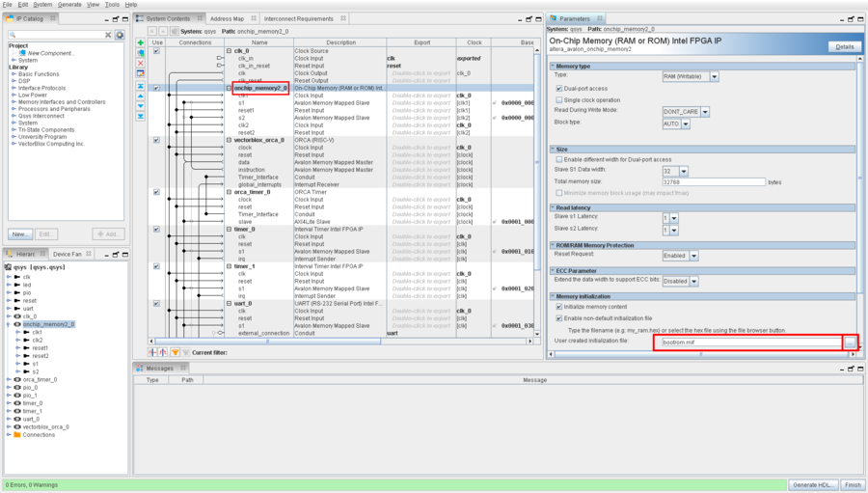Clear the IP Catalog search with the X icon

(x=108, y=35)
